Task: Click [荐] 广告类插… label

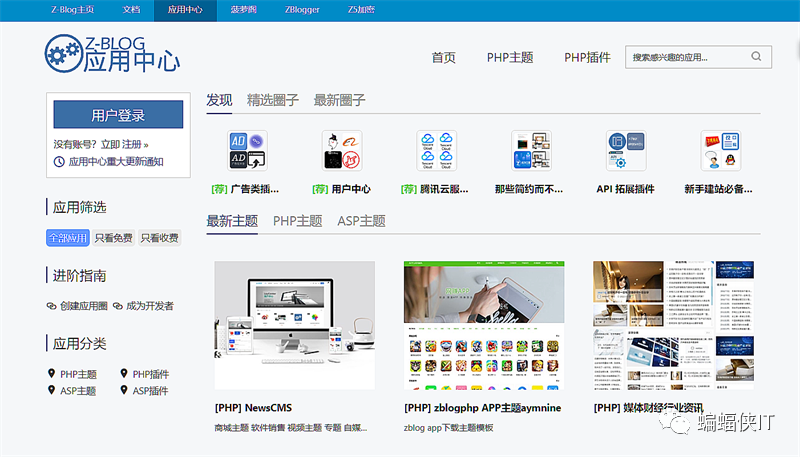Action: pos(245,189)
